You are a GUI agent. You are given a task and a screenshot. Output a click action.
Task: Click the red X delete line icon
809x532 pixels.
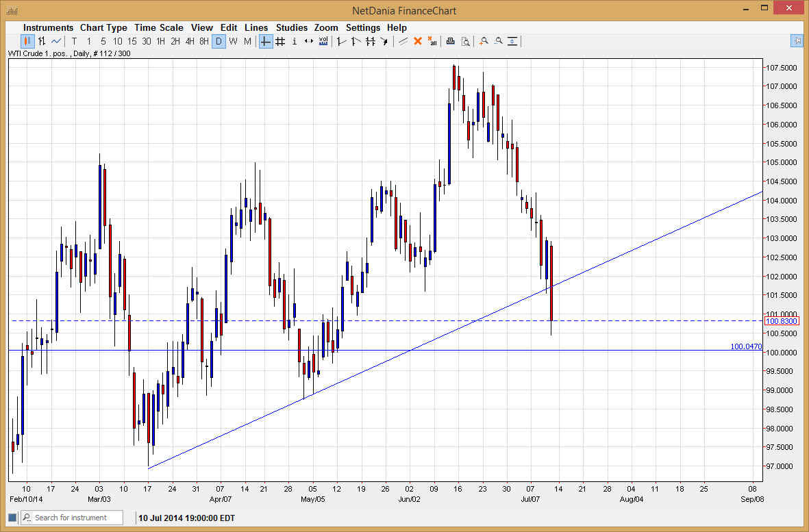point(418,41)
